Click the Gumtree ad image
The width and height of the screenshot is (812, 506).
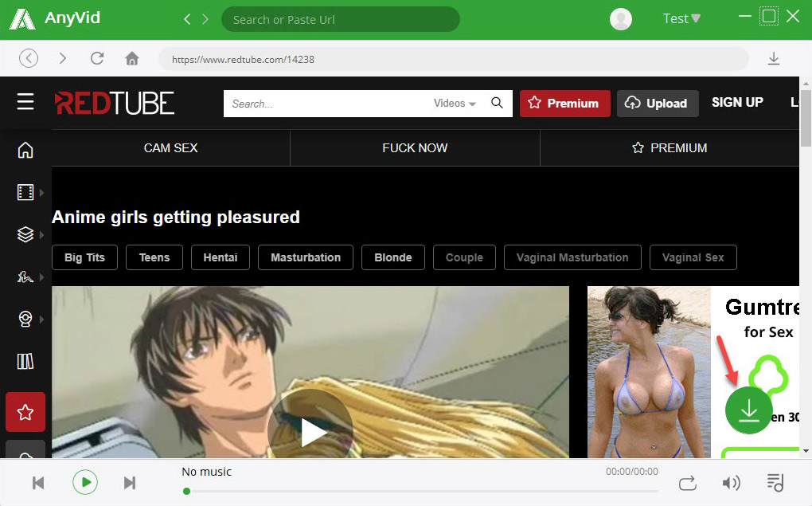[693, 372]
